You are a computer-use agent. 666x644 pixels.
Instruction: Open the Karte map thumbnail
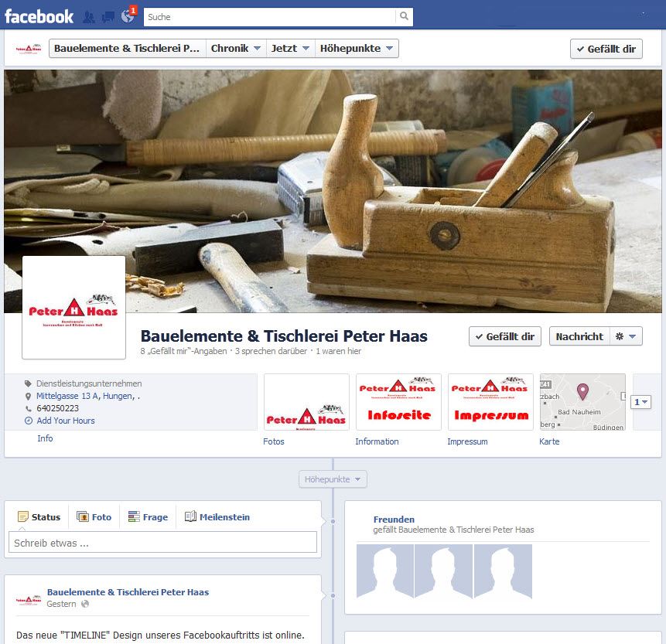point(582,401)
